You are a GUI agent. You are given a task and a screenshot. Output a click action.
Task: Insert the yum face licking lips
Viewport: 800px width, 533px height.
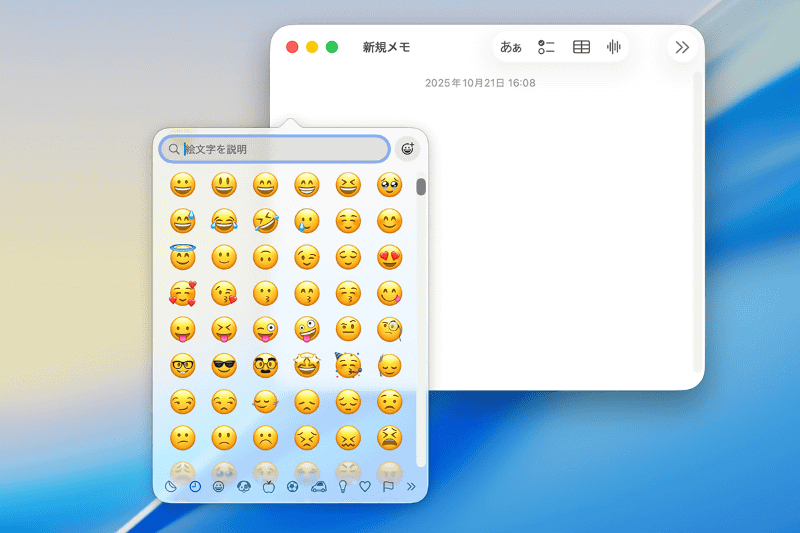tap(389, 293)
